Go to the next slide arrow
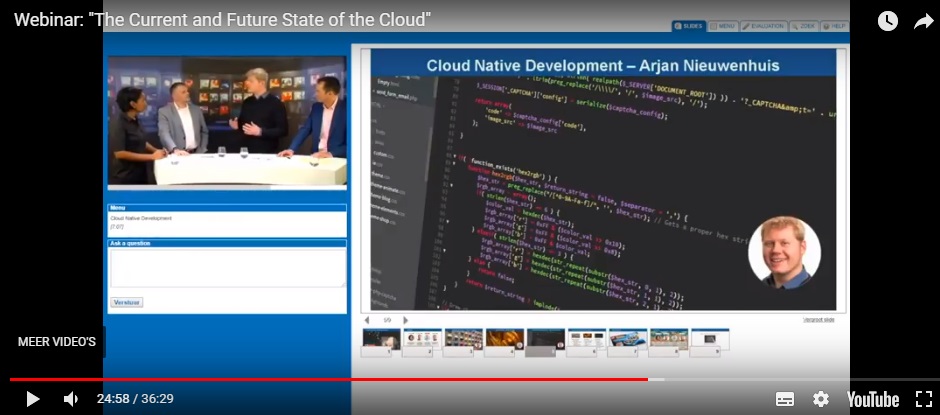This screenshot has width=940, height=415. [x=405, y=320]
